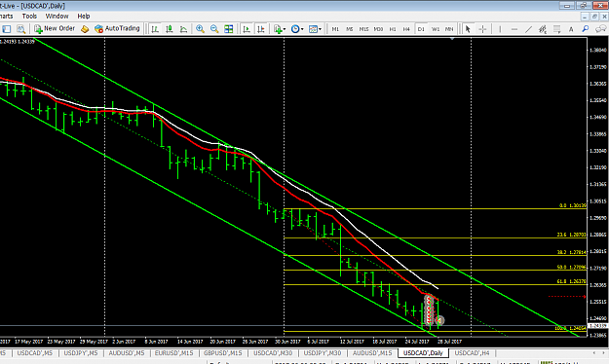
Task: Click the chart shift triangle marker
Action: click(x=452, y=39)
